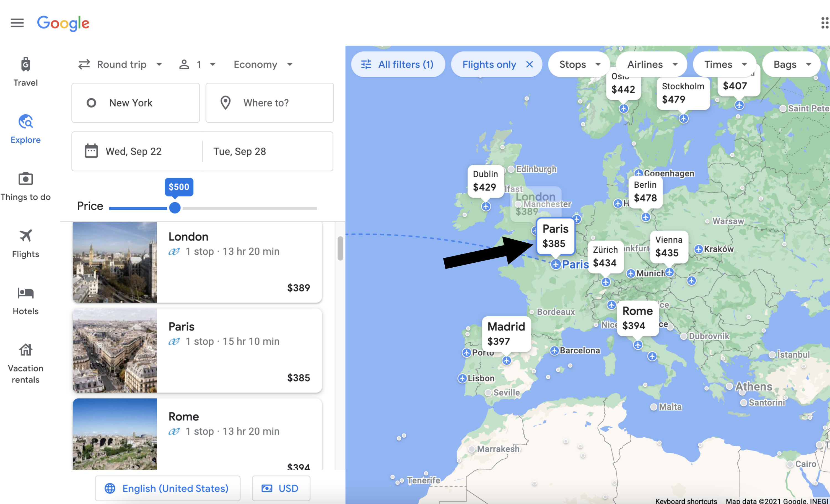This screenshot has height=504, width=830.
Task: Expand the Stops filter dropdown
Action: 581,64
